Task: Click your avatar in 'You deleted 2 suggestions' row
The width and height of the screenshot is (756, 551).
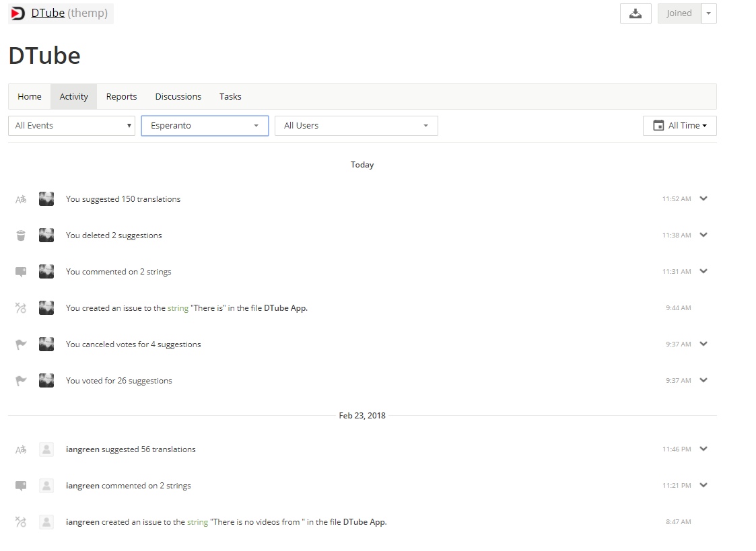Action: pos(46,235)
